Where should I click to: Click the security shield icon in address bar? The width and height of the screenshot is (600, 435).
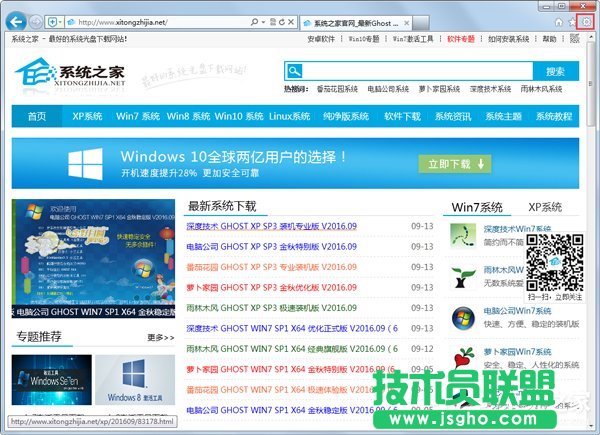click(52, 23)
